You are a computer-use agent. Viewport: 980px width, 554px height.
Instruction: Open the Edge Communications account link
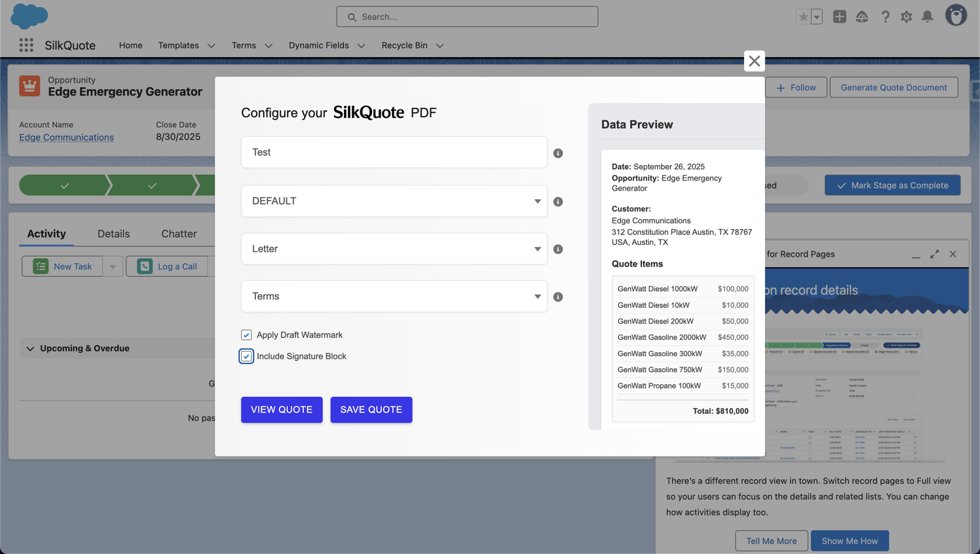(x=66, y=138)
